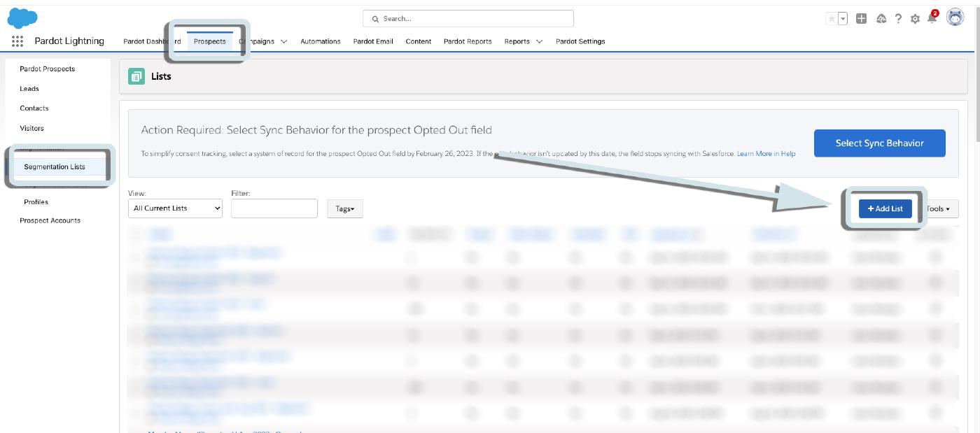Click into the Filter text field

coord(274,208)
